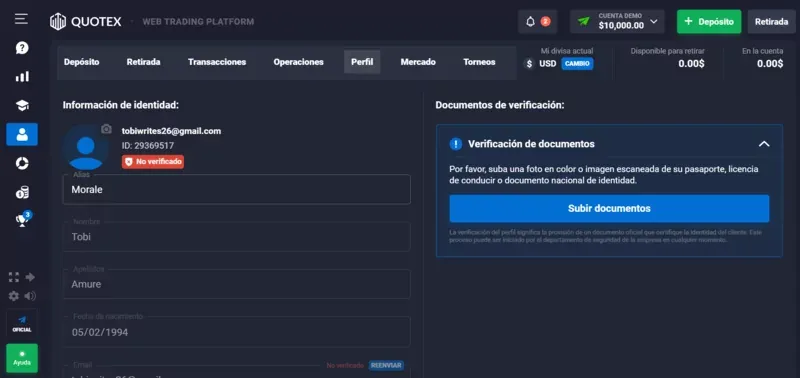Screen dimensions: 800x378
Task: Collapse the Verificación de documentos panel
Action: tap(764, 144)
